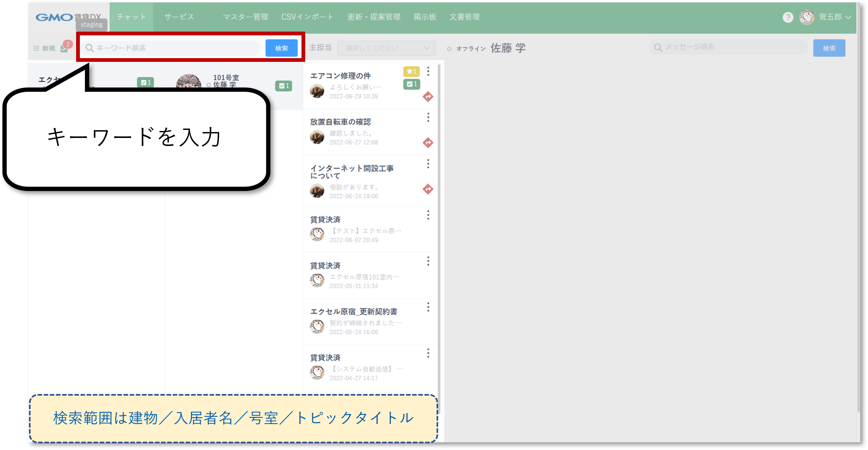Click the green task check icon with badge 2
This screenshot has width=868, height=450.
(64, 49)
